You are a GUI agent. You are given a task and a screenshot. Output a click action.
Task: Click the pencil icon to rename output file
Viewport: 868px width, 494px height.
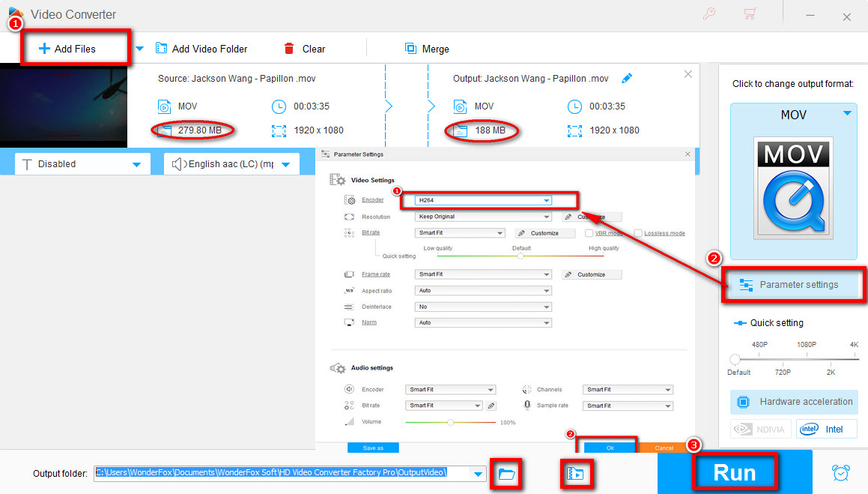coord(628,77)
